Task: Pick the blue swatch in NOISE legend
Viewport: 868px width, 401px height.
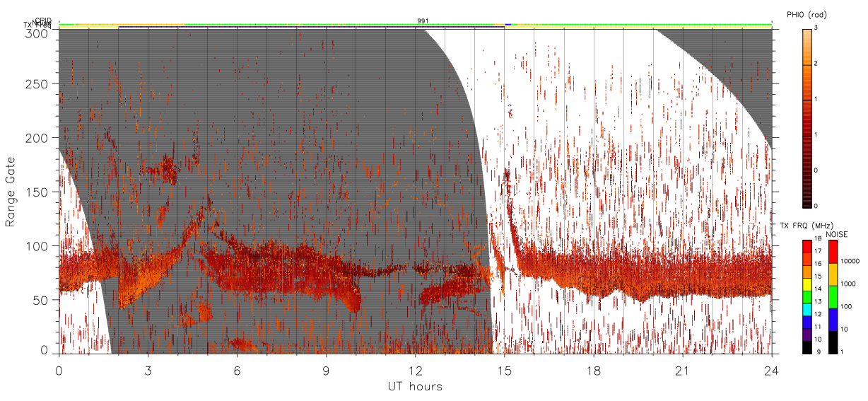Action: click(x=833, y=320)
